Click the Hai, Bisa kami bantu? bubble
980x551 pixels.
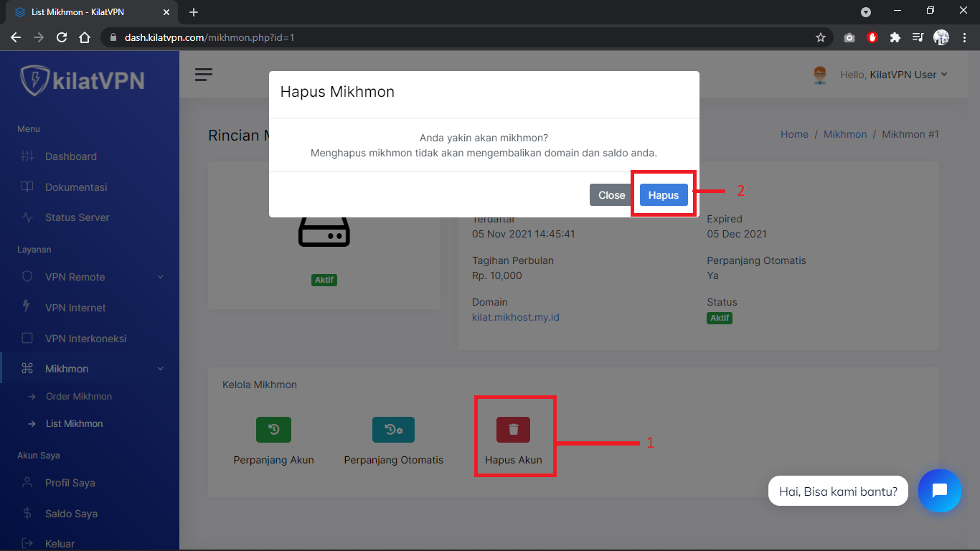pos(838,492)
